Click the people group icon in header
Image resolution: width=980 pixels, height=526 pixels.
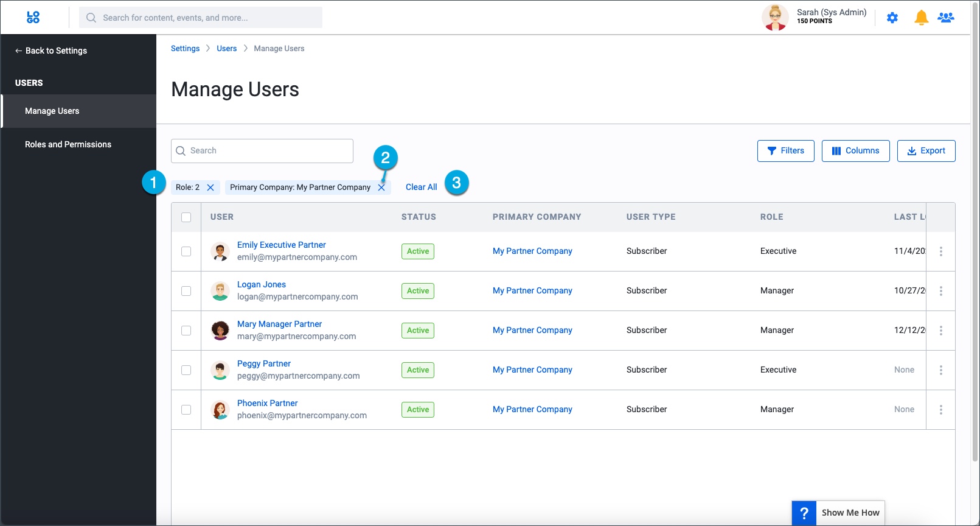click(x=946, y=18)
